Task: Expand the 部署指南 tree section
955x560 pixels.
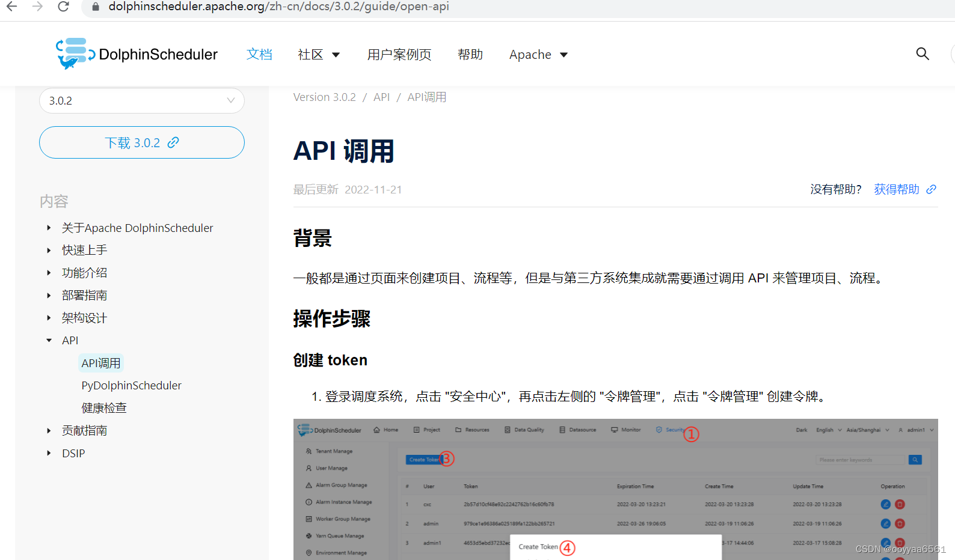Action: click(49, 295)
